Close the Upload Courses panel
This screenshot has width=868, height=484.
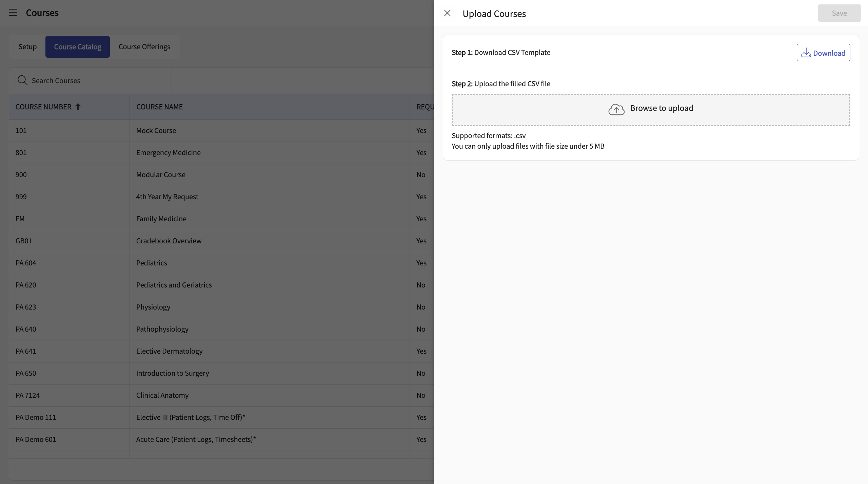pos(447,13)
